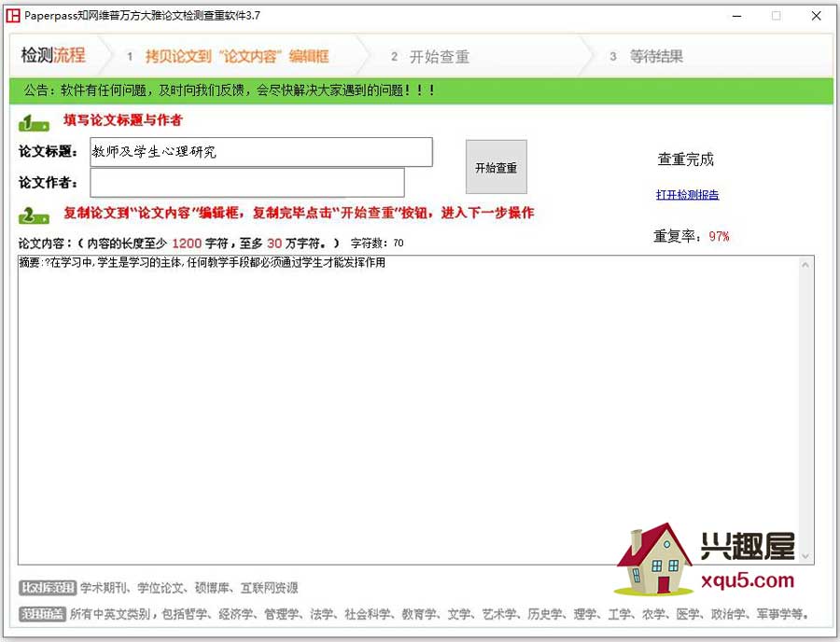Select step 2 开始查重 in the workflow bar
This screenshot has height=642, width=840.
[x=430, y=57]
